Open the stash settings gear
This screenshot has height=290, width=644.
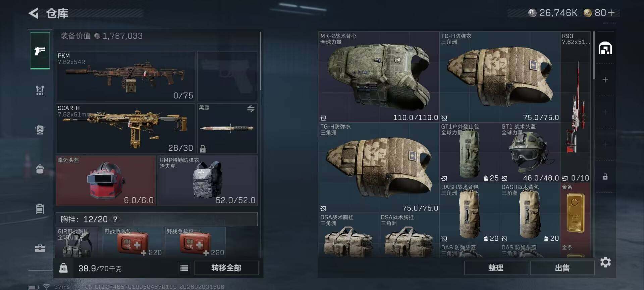coord(605,262)
